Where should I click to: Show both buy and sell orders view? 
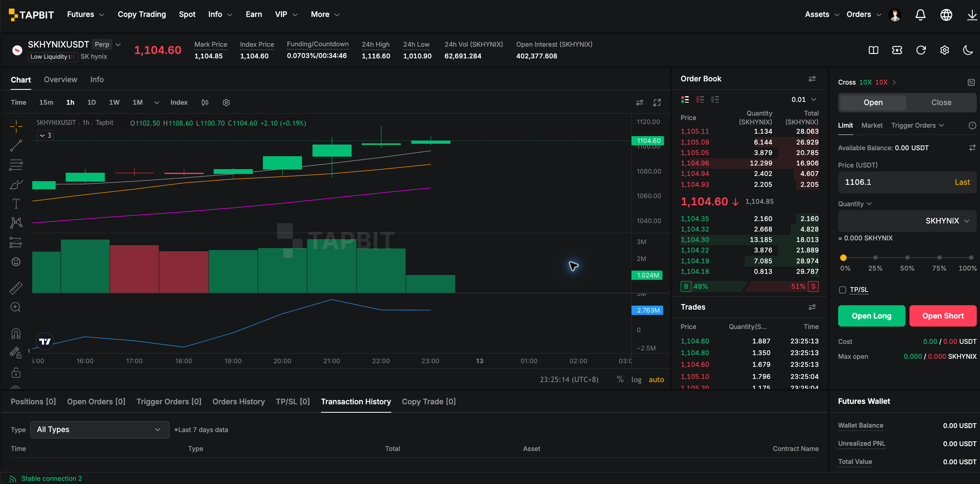point(685,99)
